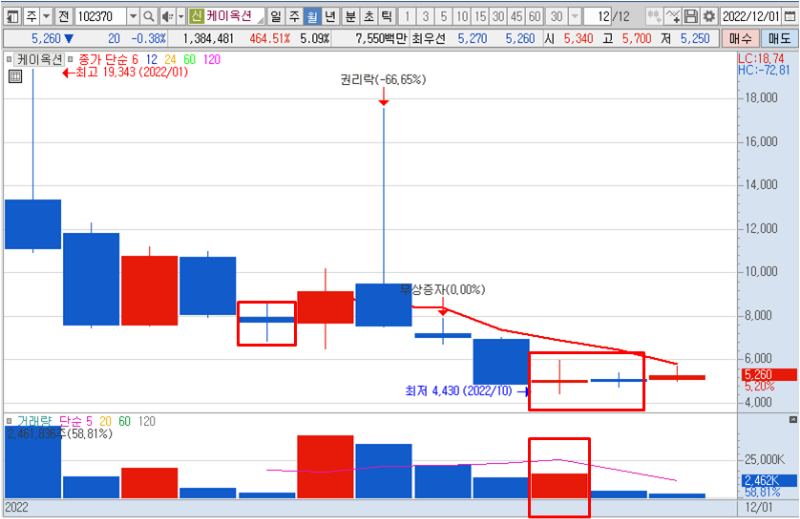
Task: Click the 종가 단순 moving average label
Action: click(102, 60)
